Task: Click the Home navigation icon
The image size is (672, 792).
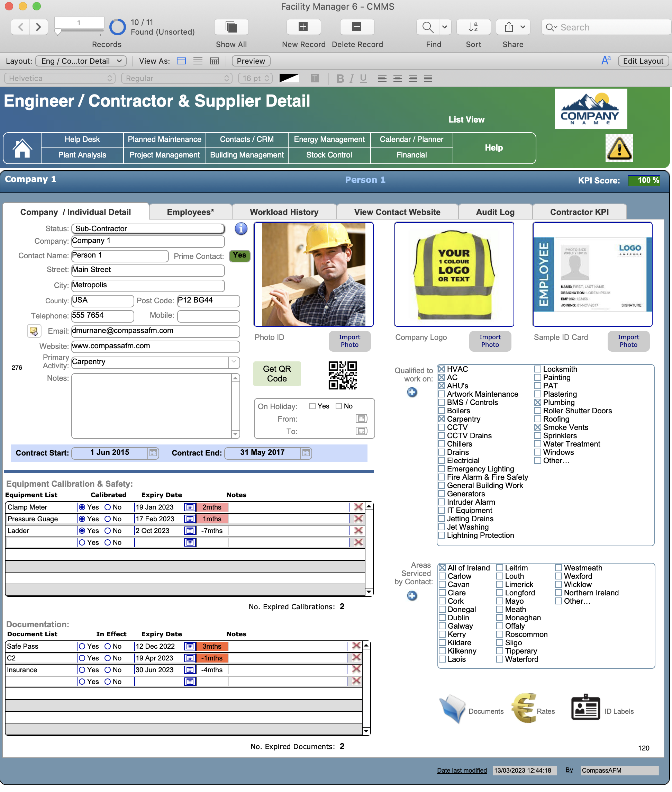Action: (x=22, y=148)
